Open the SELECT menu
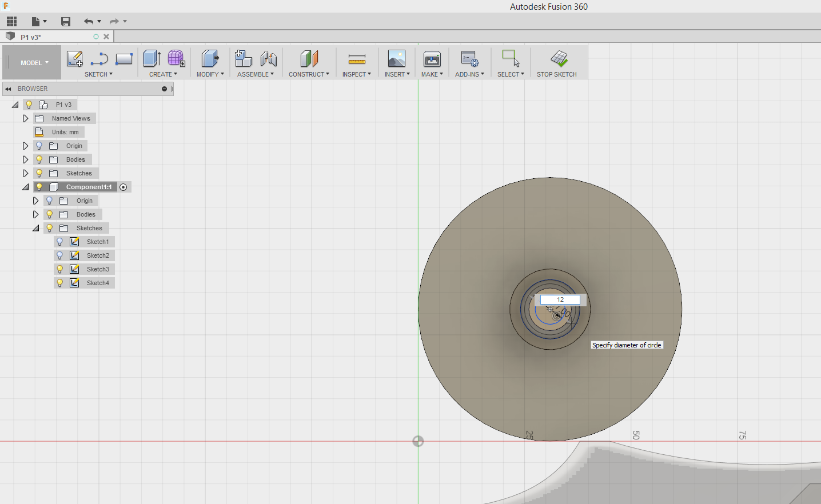821x504 pixels. coord(511,74)
